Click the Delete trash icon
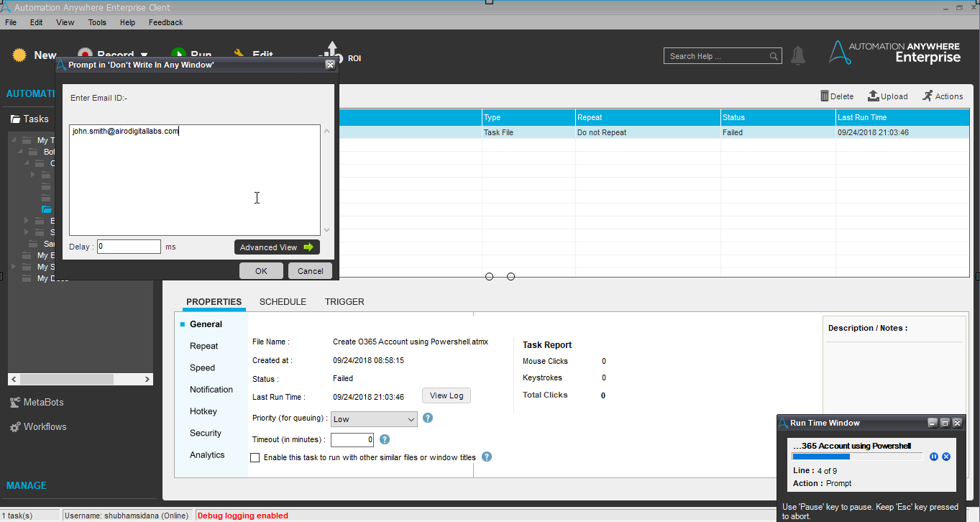This screenshot has height=522, width=980. point(825,96)
